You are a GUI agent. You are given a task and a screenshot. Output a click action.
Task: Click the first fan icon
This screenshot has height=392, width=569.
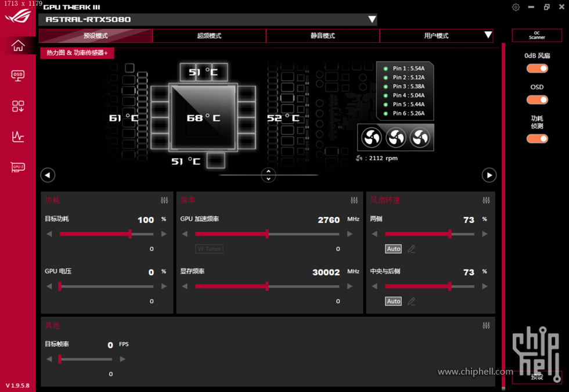(x=371, y=138)
